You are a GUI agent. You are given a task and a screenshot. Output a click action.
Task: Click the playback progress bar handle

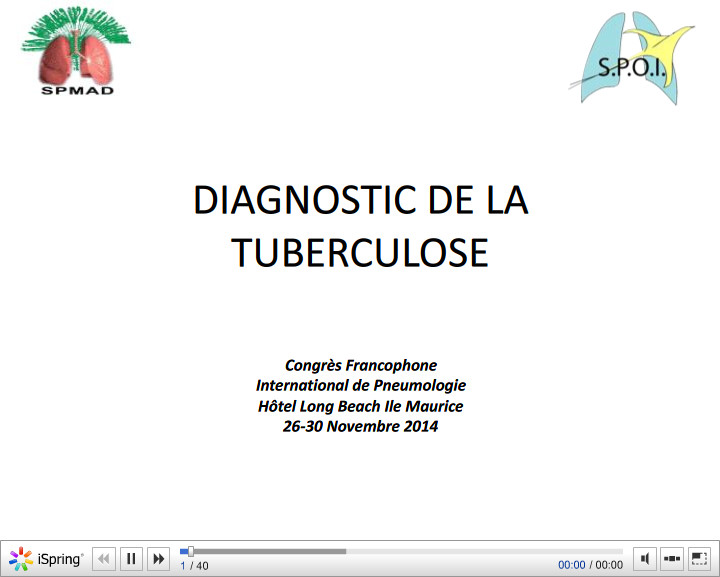tap(191, 551)
